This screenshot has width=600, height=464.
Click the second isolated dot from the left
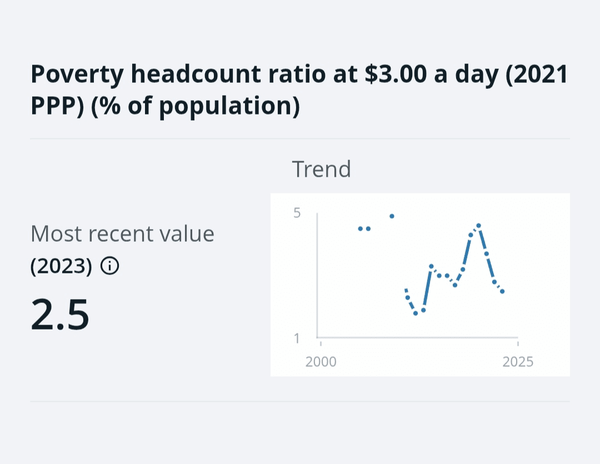368,229
